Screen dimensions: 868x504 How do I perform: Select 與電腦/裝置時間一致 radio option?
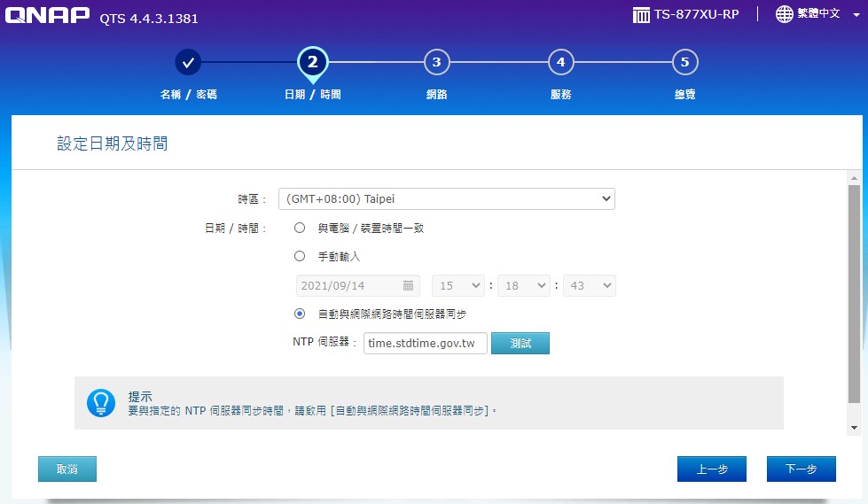click(x=300, y=228)
